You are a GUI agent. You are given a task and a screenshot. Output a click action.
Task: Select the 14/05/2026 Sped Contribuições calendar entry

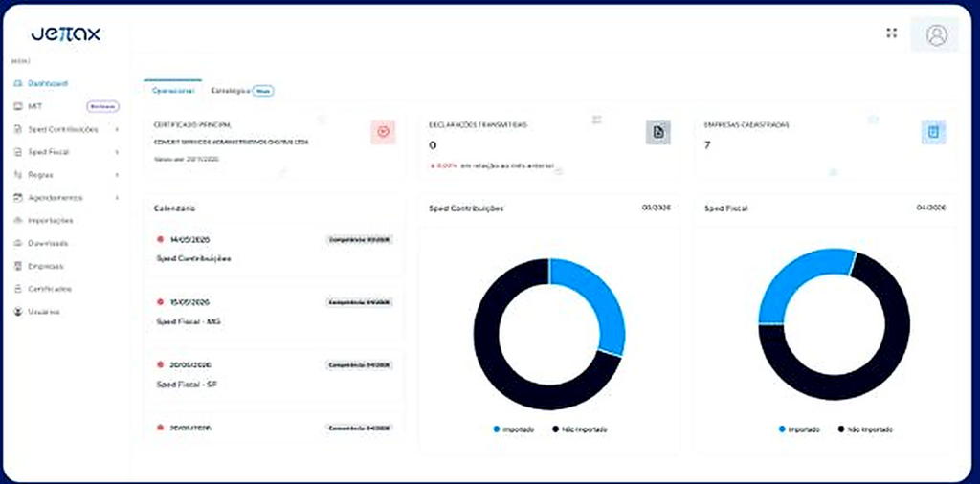pyautogui.click(x=274, y=249)
